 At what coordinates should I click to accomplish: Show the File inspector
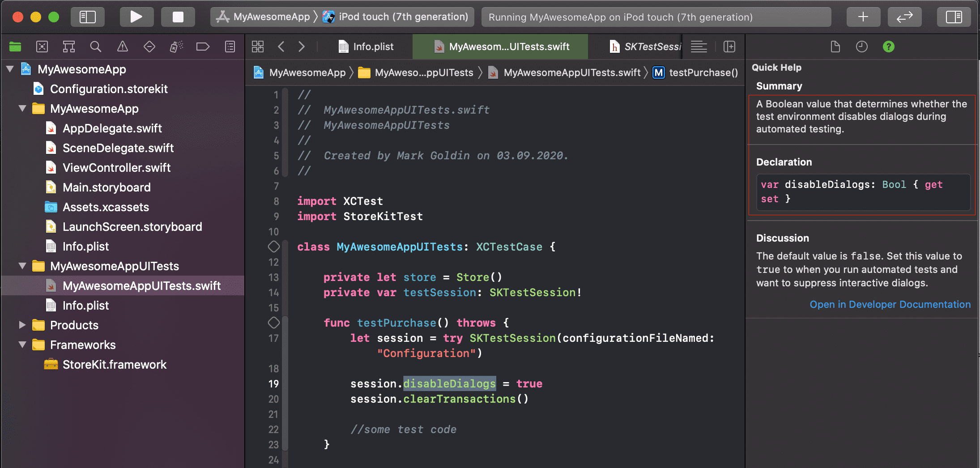coord(835,47)
